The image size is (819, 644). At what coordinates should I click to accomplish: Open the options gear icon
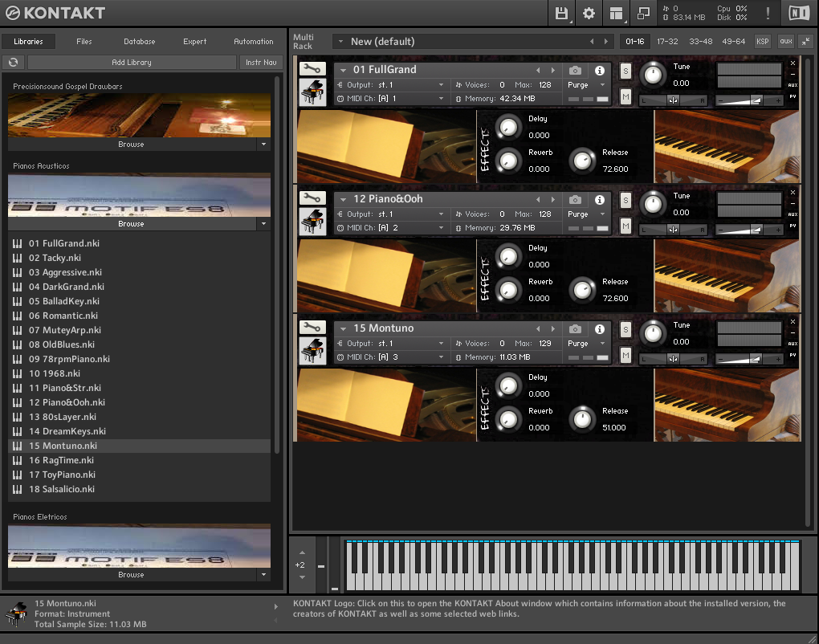click(589, 13)
